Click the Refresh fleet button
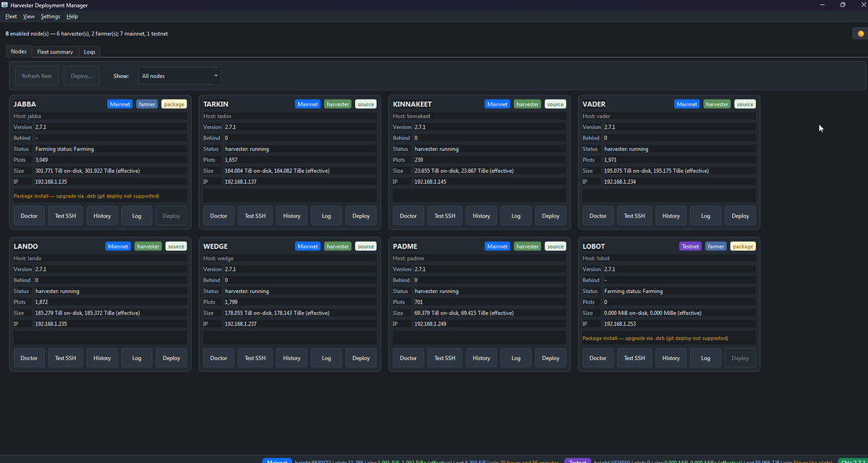 click(37, 76)
